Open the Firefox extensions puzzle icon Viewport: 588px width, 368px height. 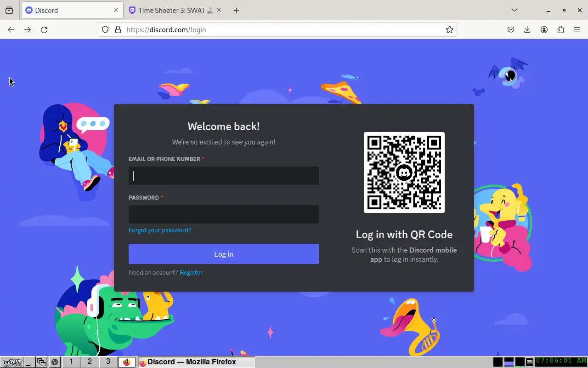pyautogui.click(x=560, y=29)
